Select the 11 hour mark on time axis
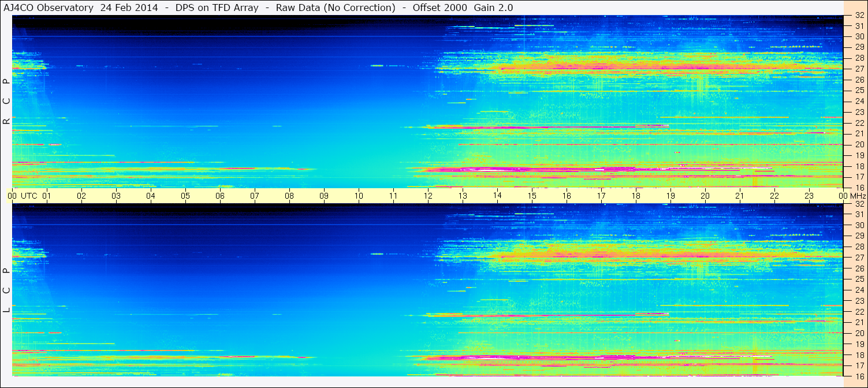 [x=393, y=196]
